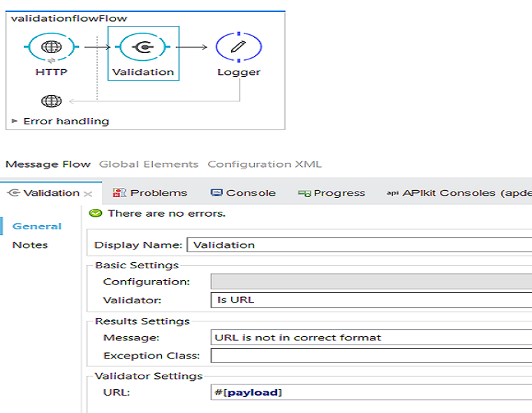Click the Problems tab icon
Image resolution: width=532 pixels, height=413 pixels.
click(119, 193)
